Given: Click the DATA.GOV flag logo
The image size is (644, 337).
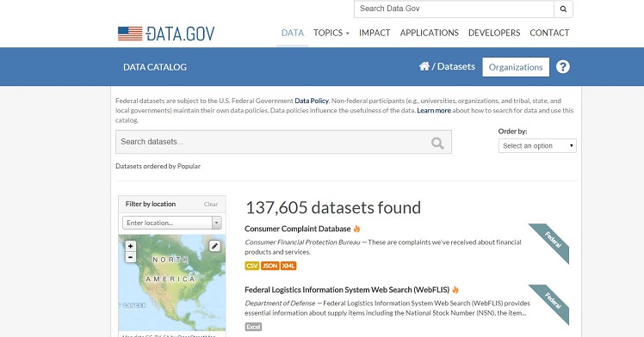Looking at the screenshot, I should [x=166, y=34].
